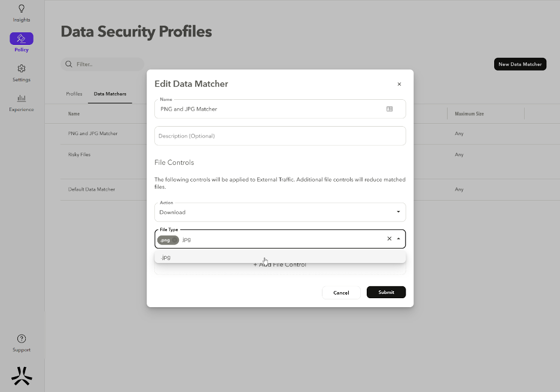Viewport: 560px width, 392px height.
Task: Open Settings from the sidebar
Action: pos(22,72)
